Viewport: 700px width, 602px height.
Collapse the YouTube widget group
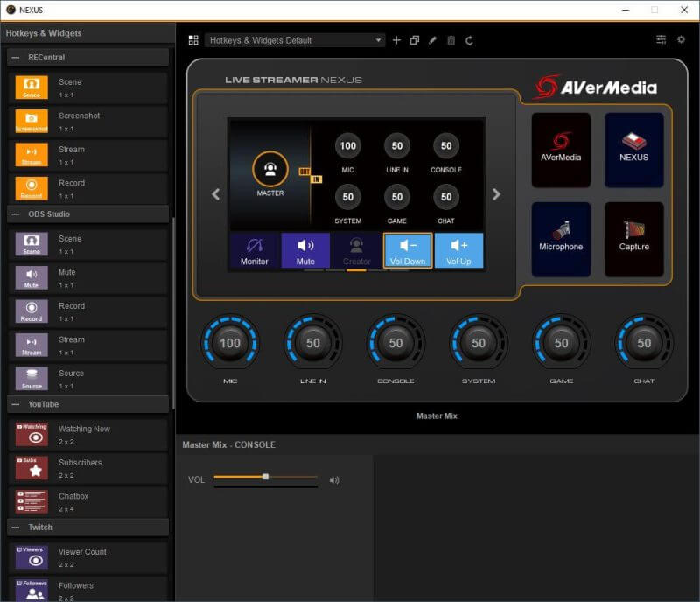point(16,404)
